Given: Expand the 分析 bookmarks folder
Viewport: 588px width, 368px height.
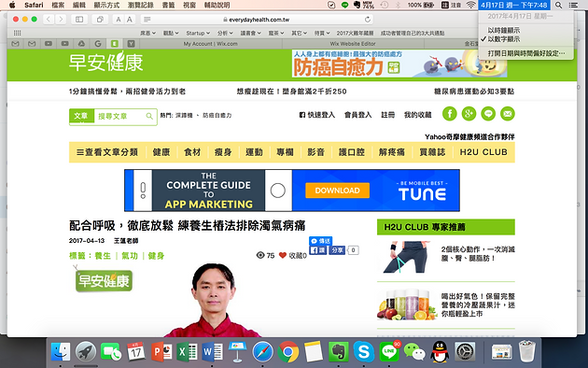Looking at the screenshot, I should [225, 33].
